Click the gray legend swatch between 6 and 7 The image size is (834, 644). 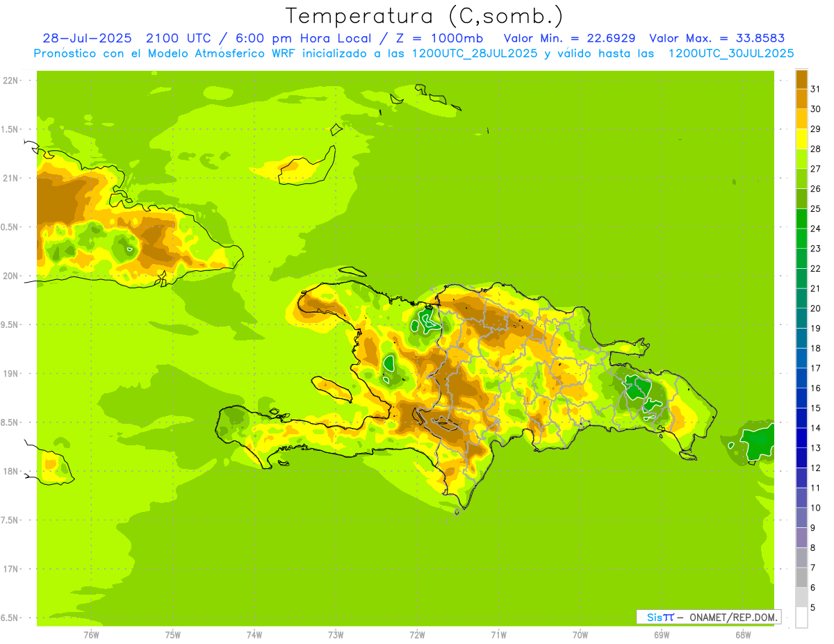pyautogui.click(x=801, y=577)
